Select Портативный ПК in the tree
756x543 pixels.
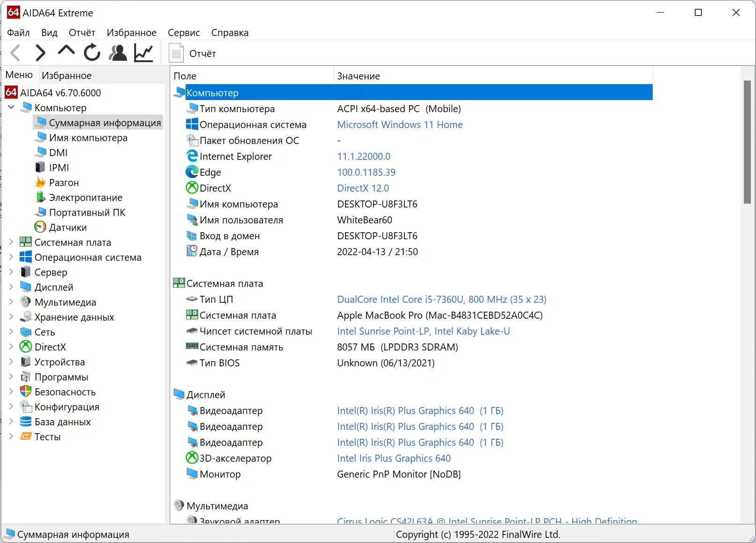pos(87,212)
